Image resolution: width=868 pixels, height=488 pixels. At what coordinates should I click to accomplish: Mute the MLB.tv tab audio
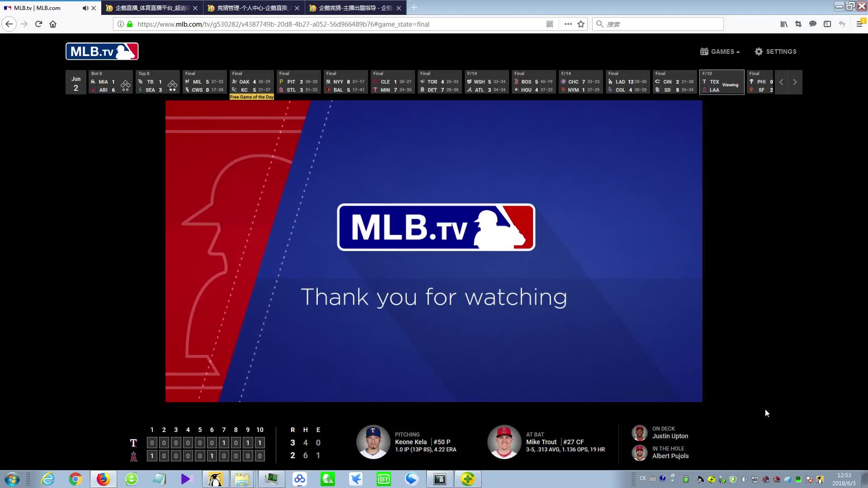(x=85, y=8)
